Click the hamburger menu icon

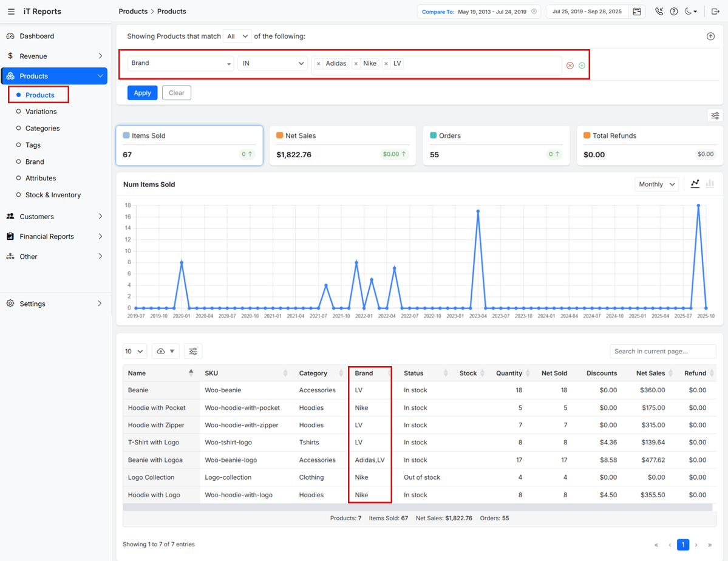(11, 12)
